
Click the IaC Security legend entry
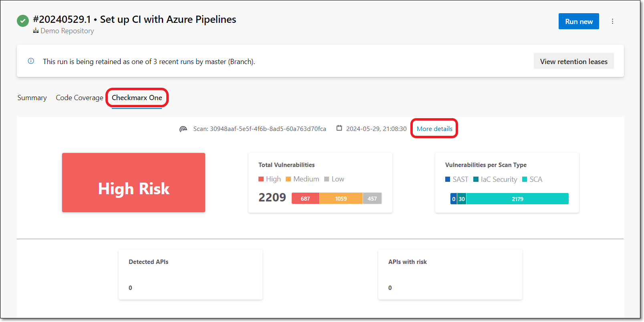point(495,179)
